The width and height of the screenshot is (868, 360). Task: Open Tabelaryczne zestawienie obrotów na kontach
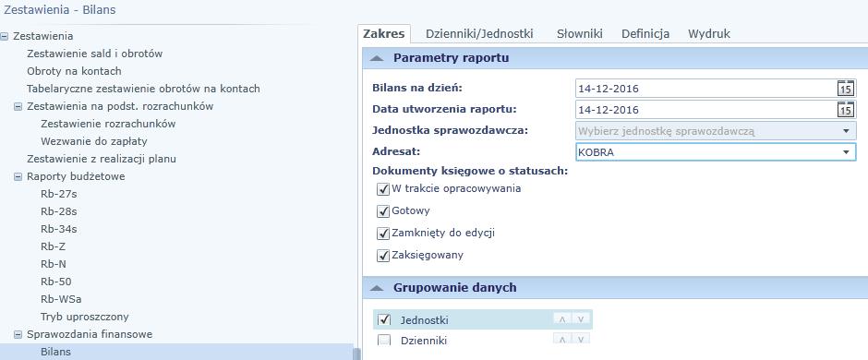click(143, 89)
